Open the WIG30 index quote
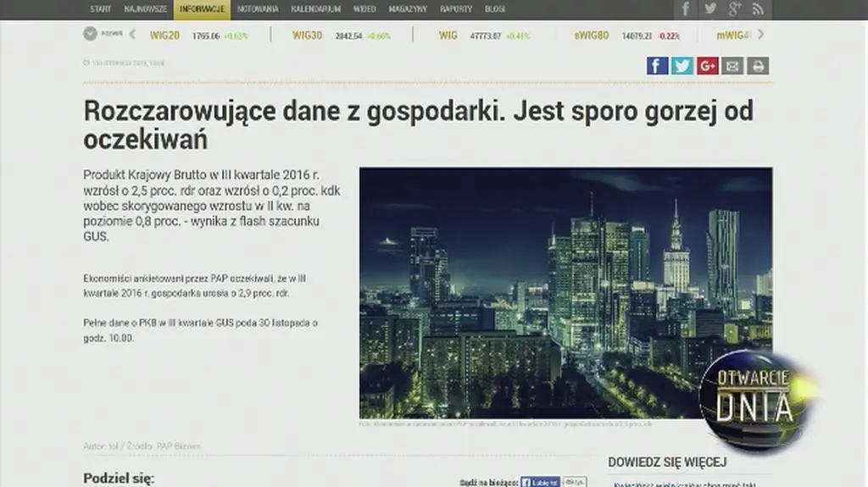868x487 pixels. (x=307, y=36)
